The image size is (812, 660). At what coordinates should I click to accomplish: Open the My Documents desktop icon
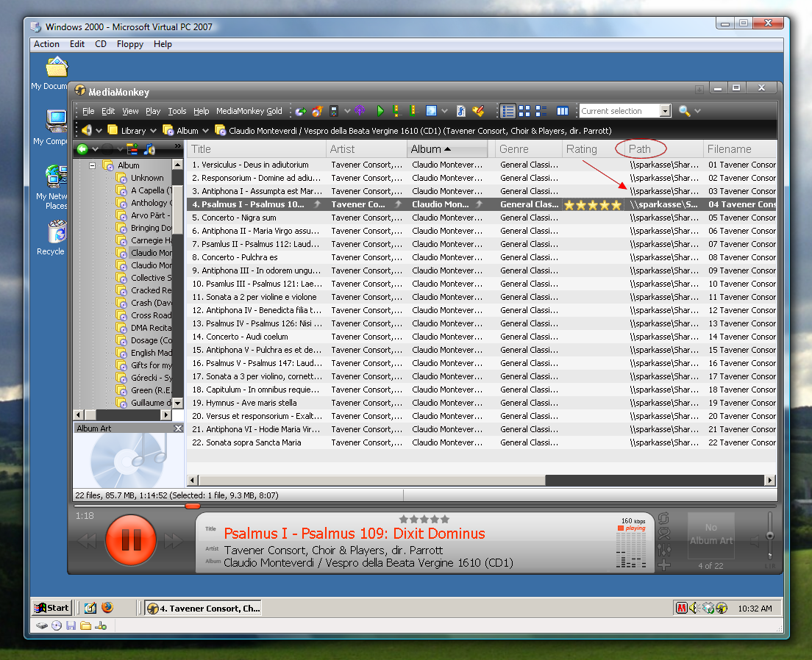click(x=56, y=68)
